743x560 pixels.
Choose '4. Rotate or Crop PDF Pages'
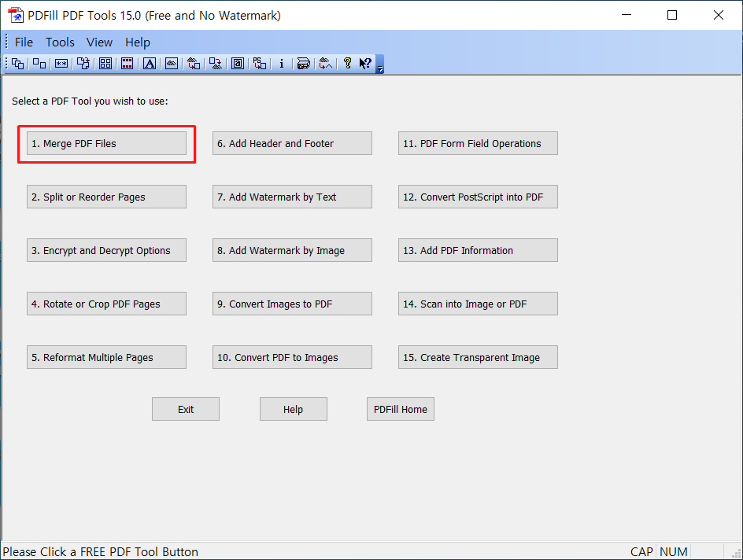106,304
